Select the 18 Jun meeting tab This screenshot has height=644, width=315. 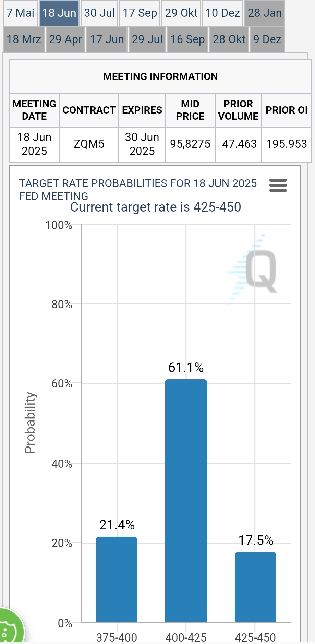click(x=59, y=13)
